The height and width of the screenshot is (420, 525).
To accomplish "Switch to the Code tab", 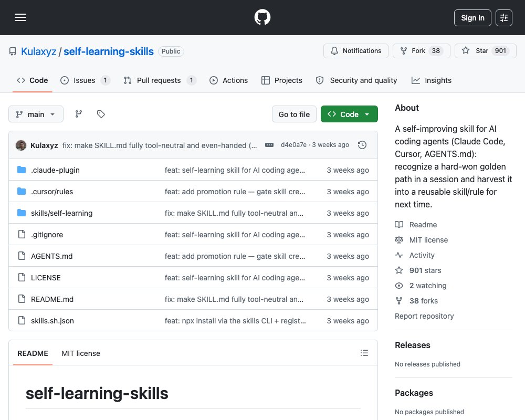I will [x=33, y=80].
